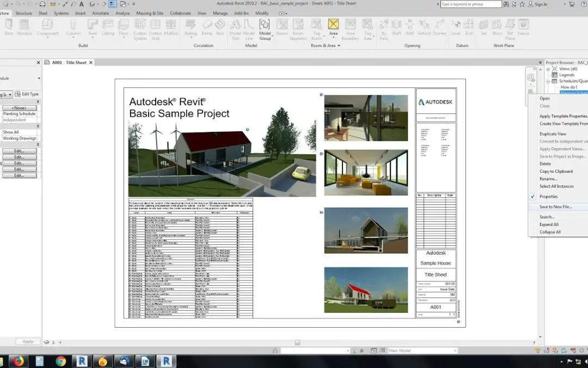Click the keyword search input field
The image size is (588, 368).
[x=470, y=4]
